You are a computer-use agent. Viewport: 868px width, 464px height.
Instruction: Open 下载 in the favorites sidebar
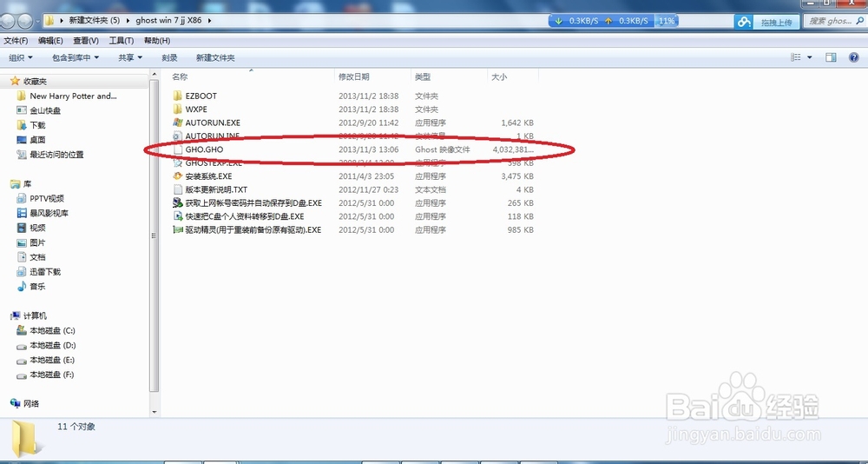pos(37,125)
